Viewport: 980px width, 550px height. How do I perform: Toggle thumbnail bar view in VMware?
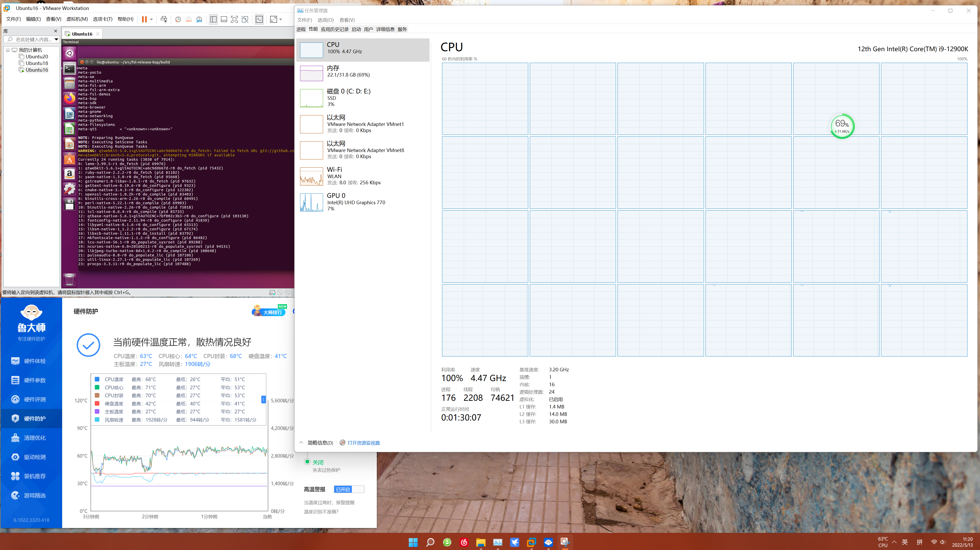[x=224, y=19]
